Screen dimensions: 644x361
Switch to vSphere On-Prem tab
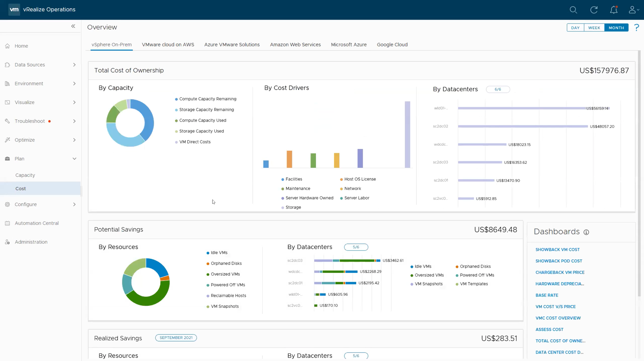(112, 45)
